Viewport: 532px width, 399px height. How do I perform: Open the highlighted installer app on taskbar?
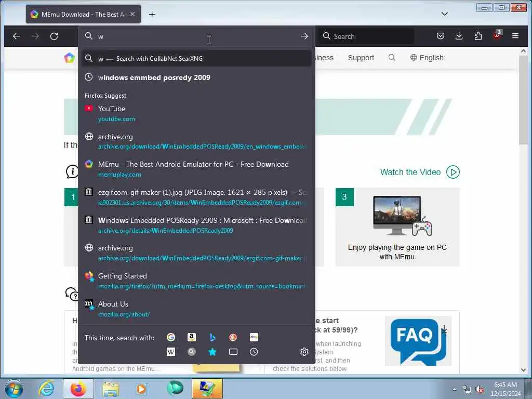[207, 389]
